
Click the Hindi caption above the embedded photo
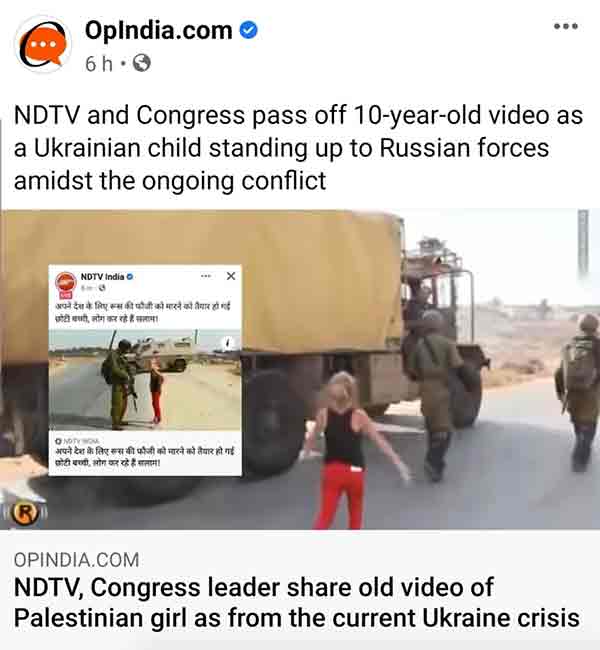pyautogui.click(x=143, y=312)
